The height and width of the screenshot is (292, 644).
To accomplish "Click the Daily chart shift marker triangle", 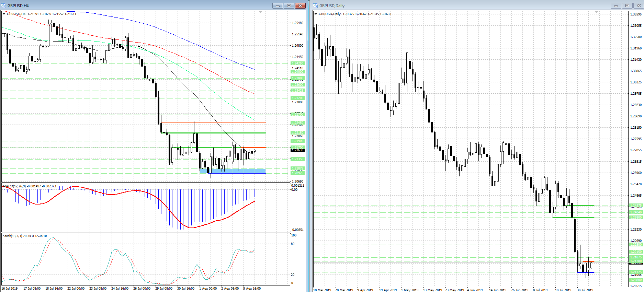I will 596,12.
